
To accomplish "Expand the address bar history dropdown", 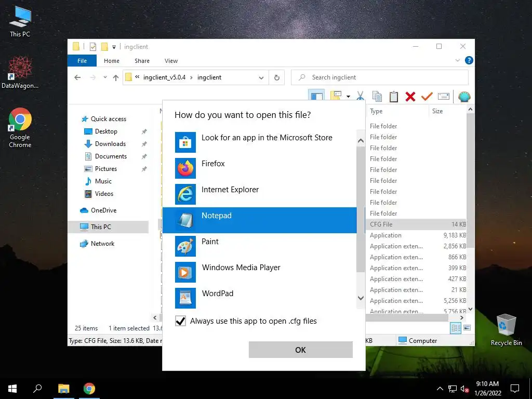I will pos(261,78).
